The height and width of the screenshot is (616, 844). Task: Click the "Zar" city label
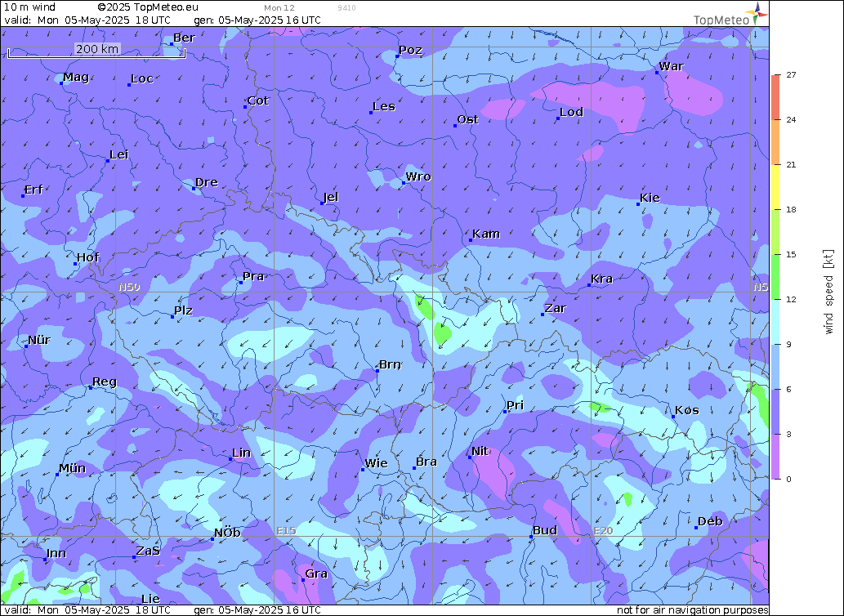click(x=556, y=308)
